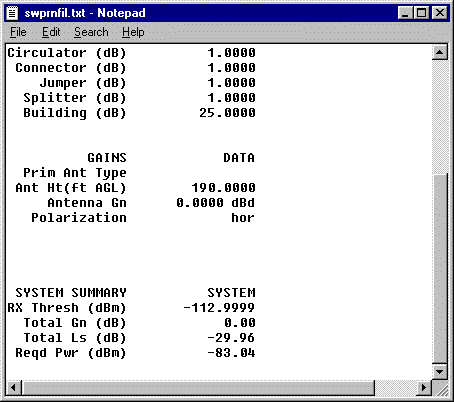Click the vertical scrollbar up arrow

(440, 52)
